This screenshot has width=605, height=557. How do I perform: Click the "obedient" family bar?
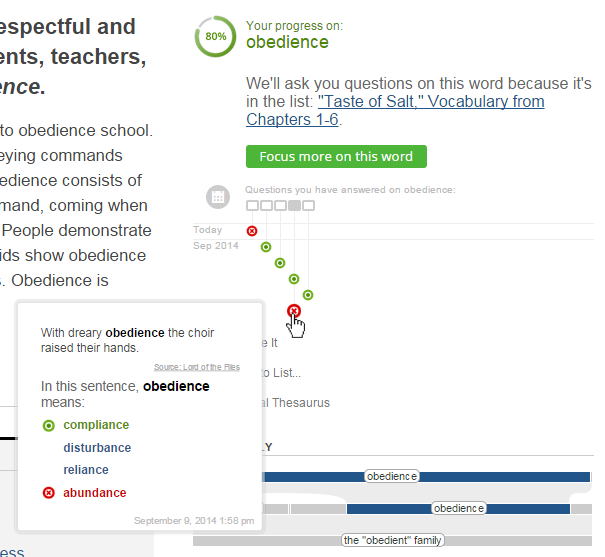[x=392, y=540]
